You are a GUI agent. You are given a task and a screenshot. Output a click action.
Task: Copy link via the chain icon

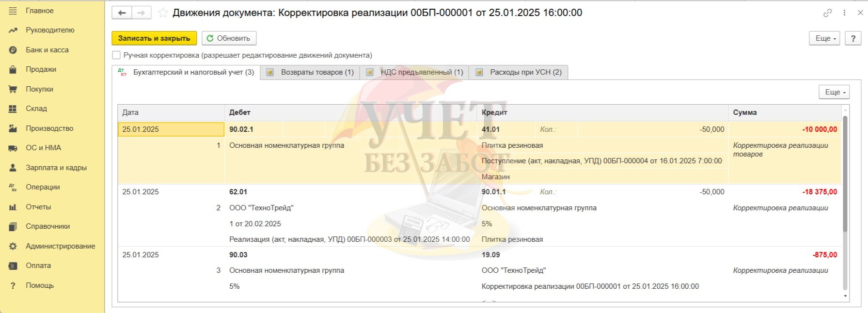(828, 13)
